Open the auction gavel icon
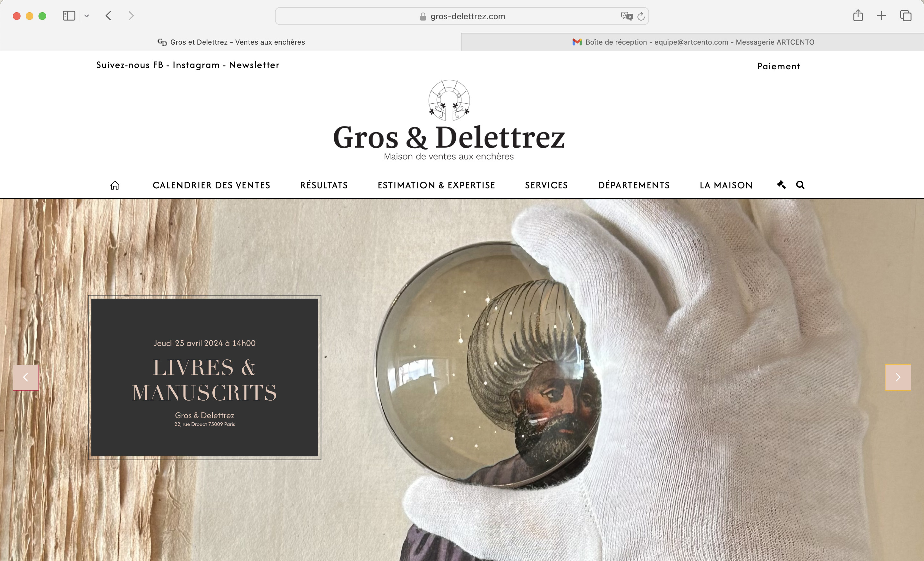924x561 pixels. coord(781,185)
